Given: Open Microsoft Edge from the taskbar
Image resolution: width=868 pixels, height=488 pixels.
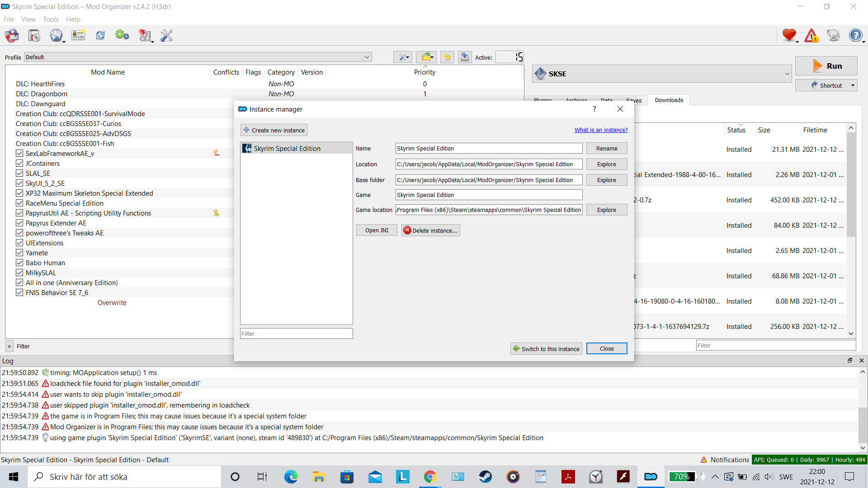Looking at the screenshot, I should pyautogui.click(x=291, y=477).
